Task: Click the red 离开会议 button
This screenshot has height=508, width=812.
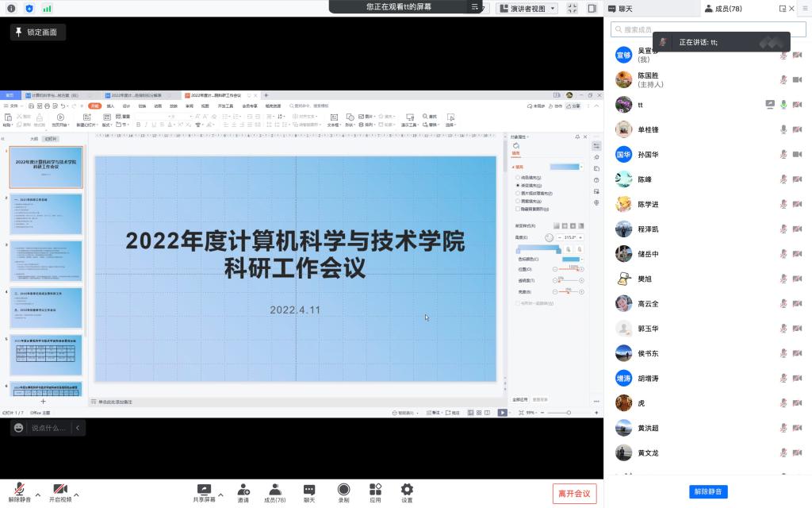Action: coord(574,494)
